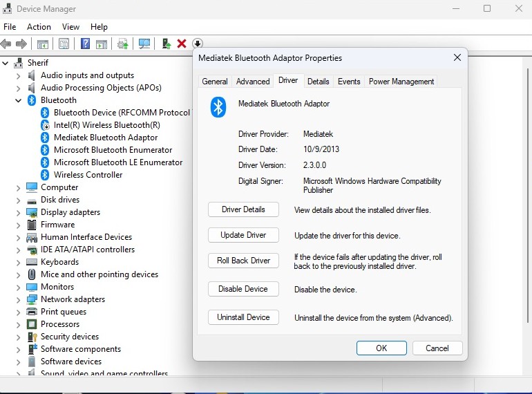
Task: Expand the Network adapters node
Action: [19, 299]
